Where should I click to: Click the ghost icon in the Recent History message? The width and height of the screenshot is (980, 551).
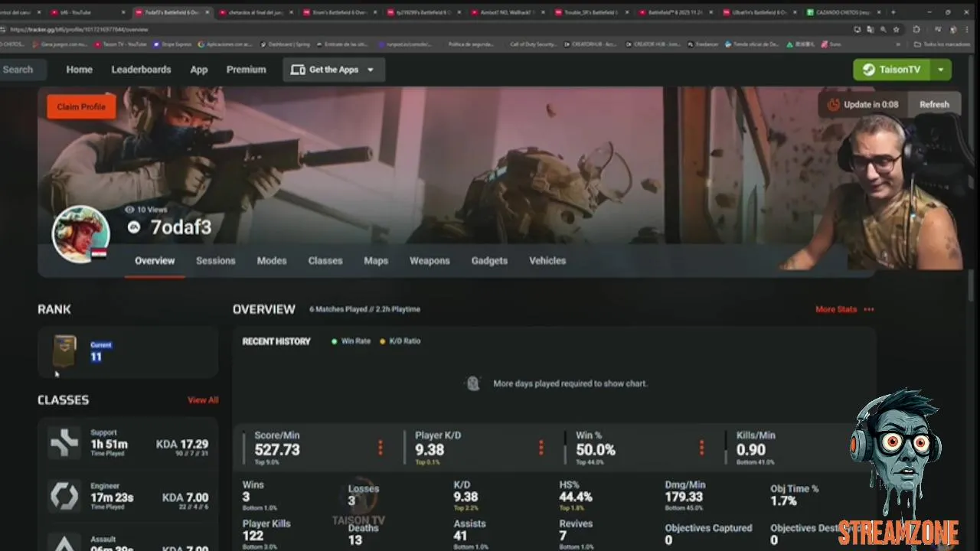click(473, 383)
